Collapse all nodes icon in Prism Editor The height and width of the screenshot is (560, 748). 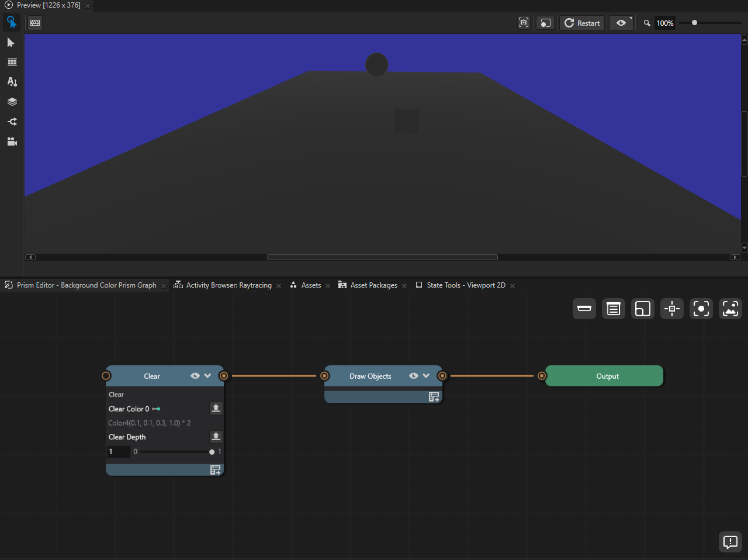click(584, 309)
